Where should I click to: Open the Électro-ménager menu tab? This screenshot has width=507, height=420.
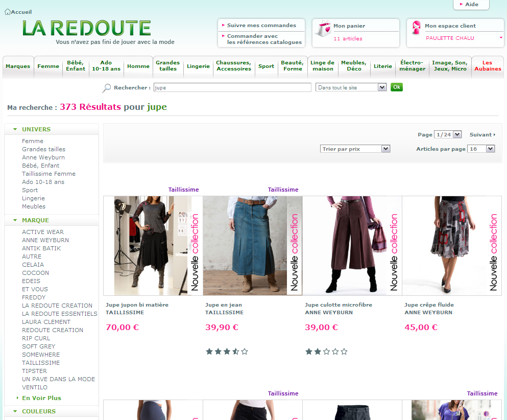412,66
